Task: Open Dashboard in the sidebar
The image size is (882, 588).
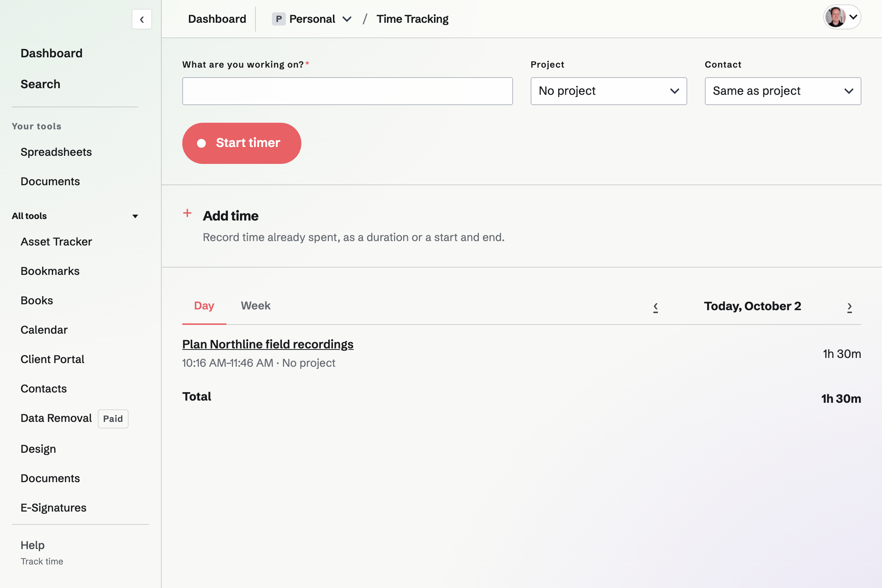Action: pos(51,53)
